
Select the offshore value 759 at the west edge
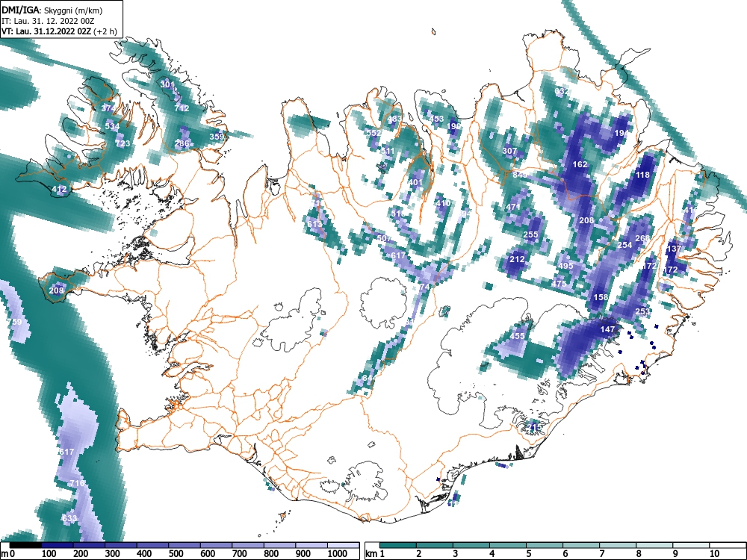[x=15, y=322]
